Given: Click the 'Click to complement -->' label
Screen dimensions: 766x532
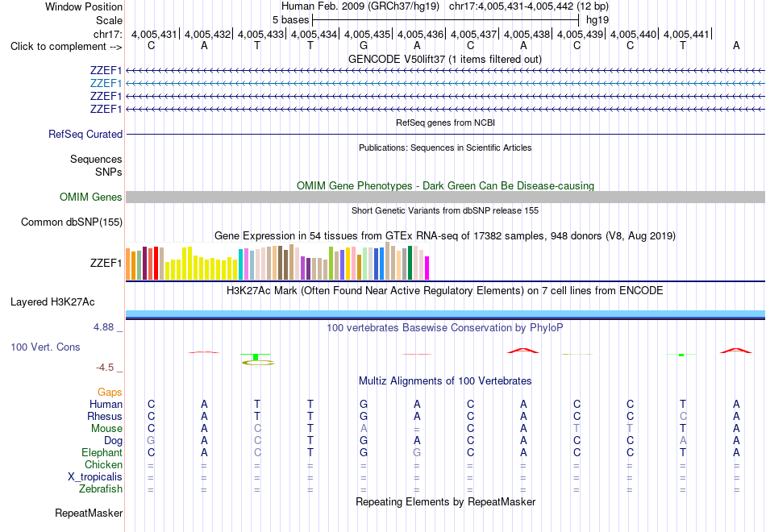Looking at the screenshot, I should pos(66,47).
